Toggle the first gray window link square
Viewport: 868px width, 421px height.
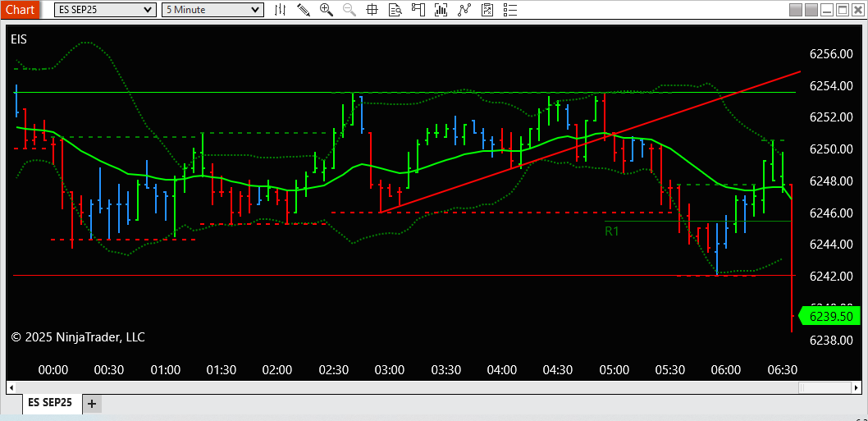pos(796,9)
